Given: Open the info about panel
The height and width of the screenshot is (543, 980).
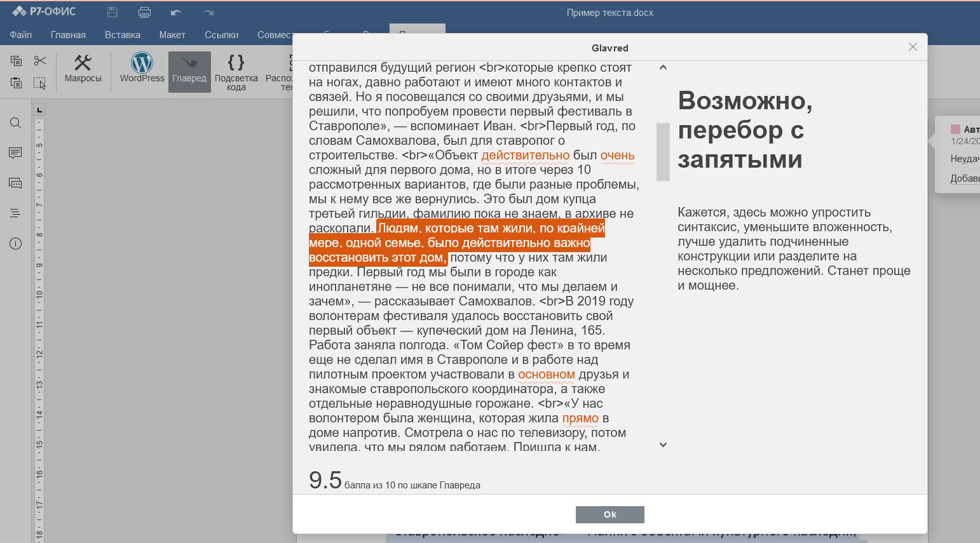Looking at the screenshot, I should coord(16,244).
